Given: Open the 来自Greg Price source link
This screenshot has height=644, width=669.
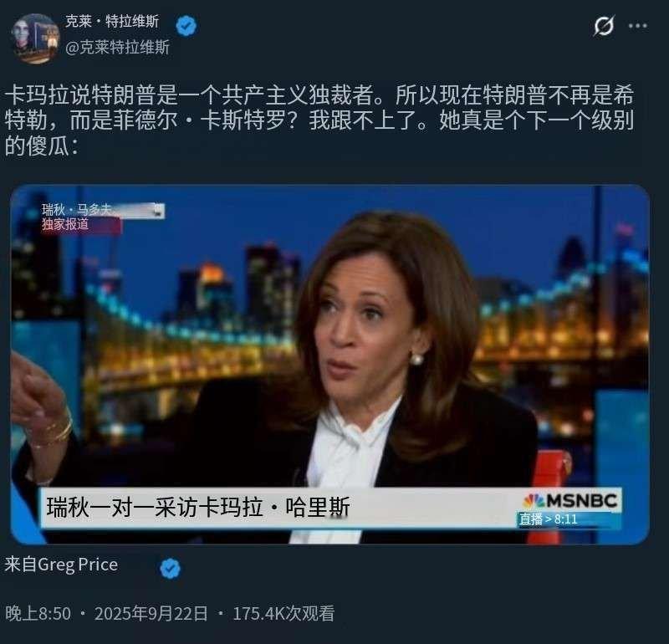Looking at the screenshot, I should point(61,565).
